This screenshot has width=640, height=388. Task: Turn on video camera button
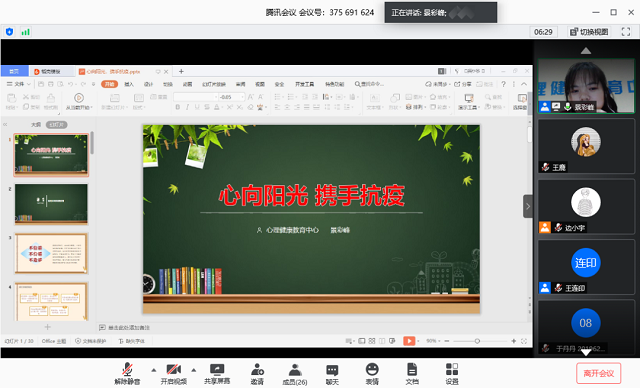click(x=174, y=374)
